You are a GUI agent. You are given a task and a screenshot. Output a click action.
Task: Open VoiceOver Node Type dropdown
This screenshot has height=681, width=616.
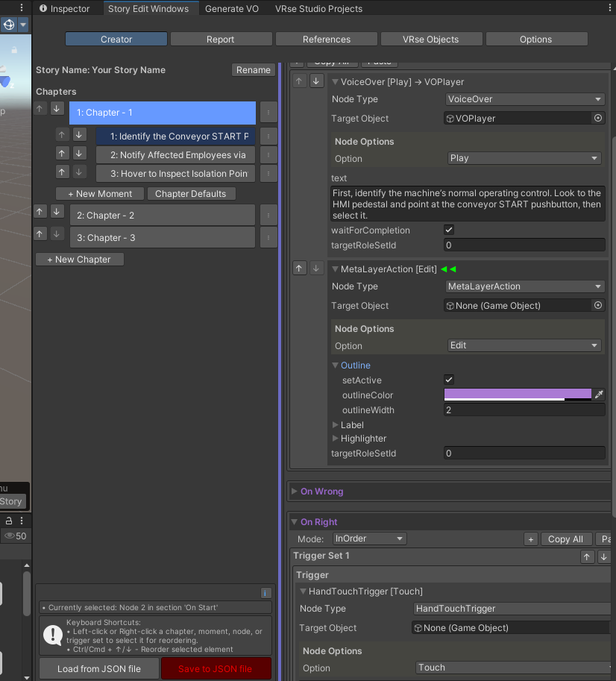[524, 99]
